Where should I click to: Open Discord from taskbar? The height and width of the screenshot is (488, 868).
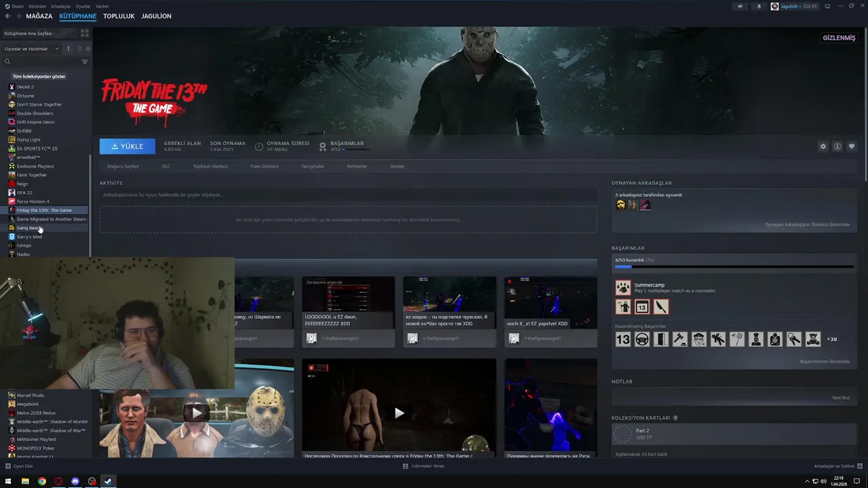[x=75, y=481]
